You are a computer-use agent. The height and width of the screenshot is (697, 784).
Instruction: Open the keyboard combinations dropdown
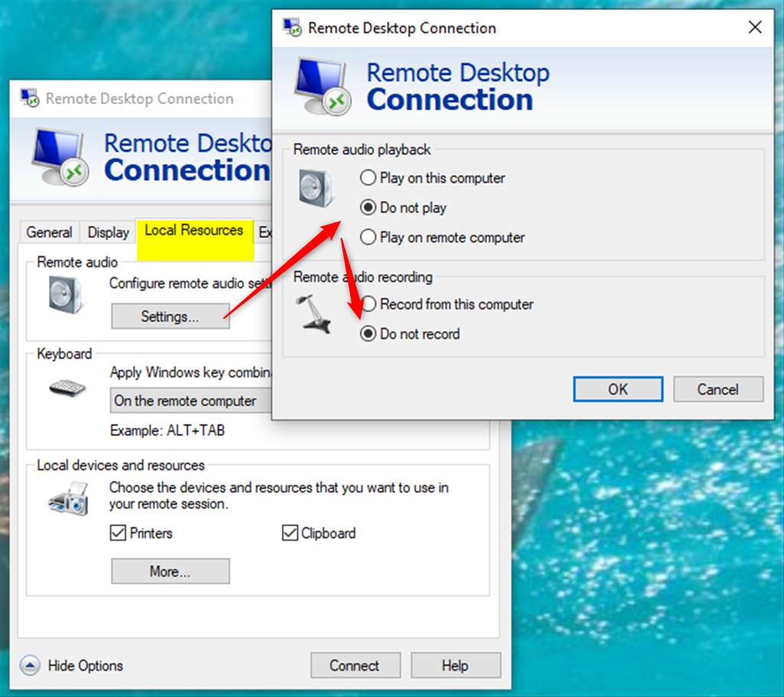pyautogui.click(x=191, y=401)
